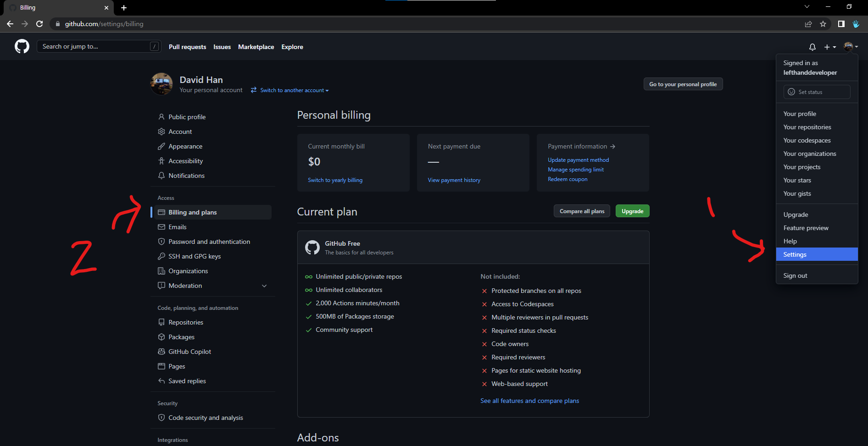Close the Billing browser tab
Viewport: 868px width, 446px height.
click(106, 8)
